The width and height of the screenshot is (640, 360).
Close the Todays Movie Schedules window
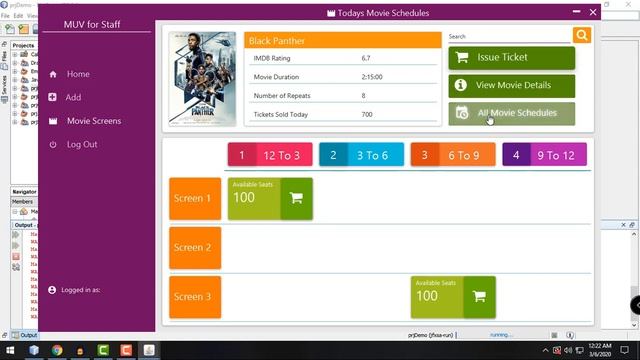pyautogui.click(x=593, y=13)
